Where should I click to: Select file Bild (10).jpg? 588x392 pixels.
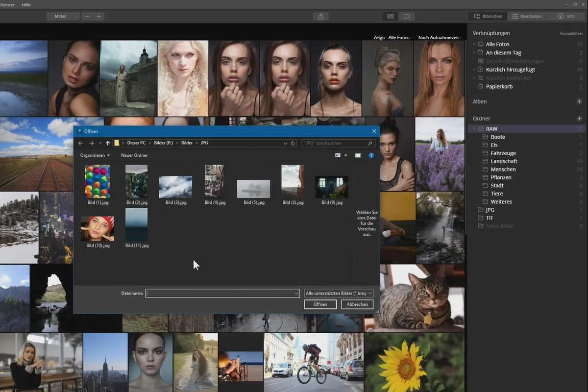(98, 232)
